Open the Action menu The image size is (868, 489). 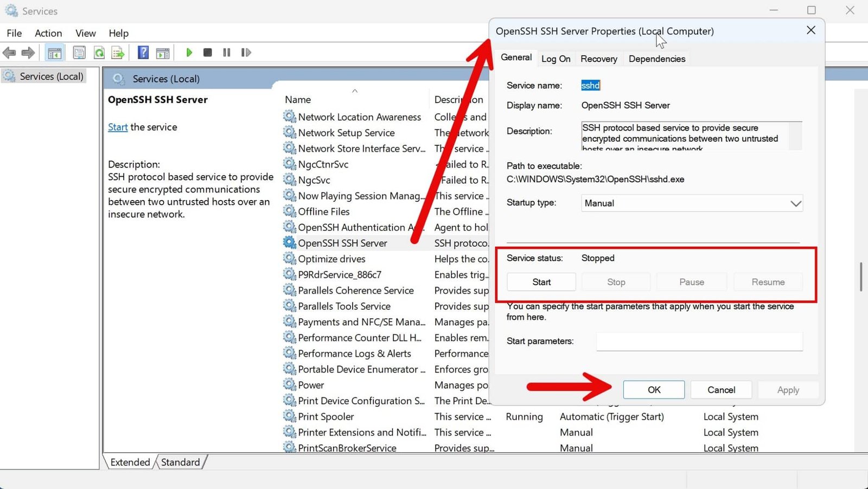click(x=48, y=33)
